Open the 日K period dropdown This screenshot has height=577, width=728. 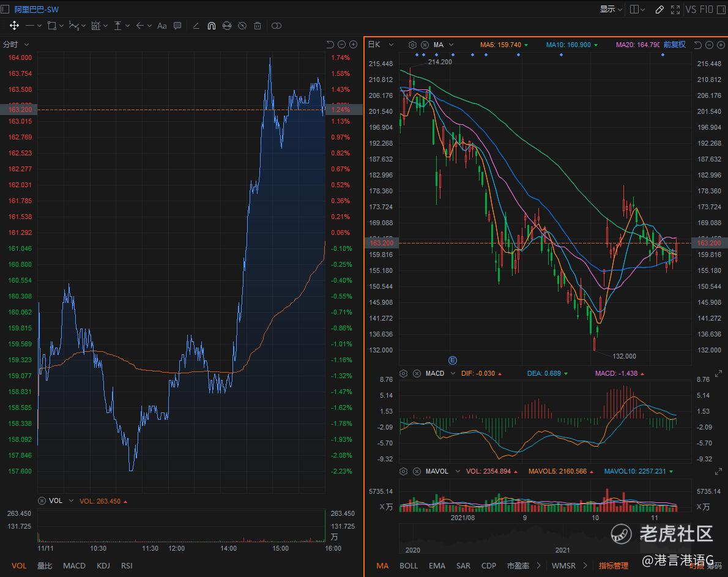click(381, 45)
